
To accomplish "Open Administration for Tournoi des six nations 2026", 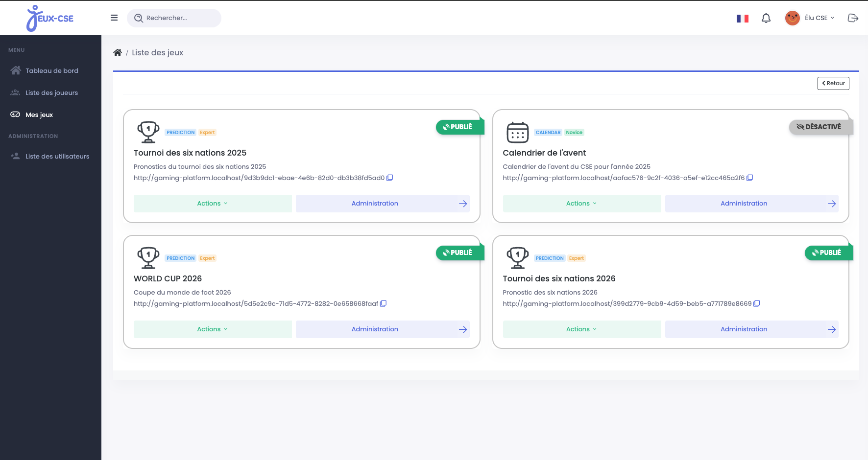I will pyautogui.click(x=751, y=329).
